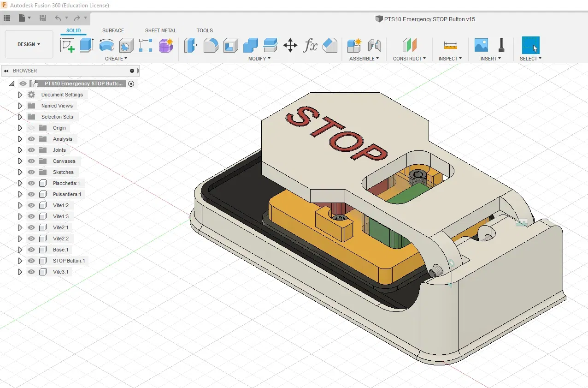Open the Create Form tool
588x388 pixels.
(x=166, y=45)
